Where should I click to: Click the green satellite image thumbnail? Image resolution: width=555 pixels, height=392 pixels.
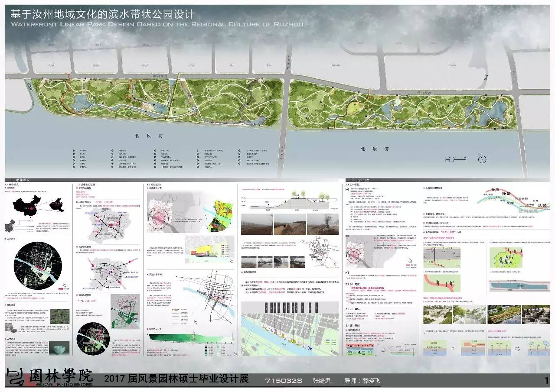(x=60, y=316)
